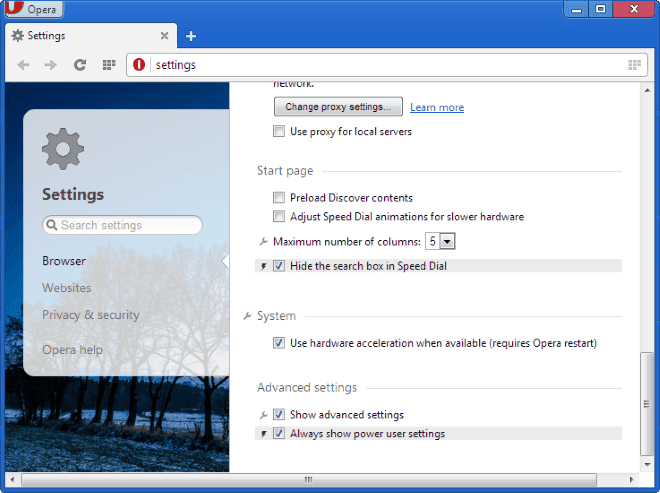
Task: Click the red Opera badge in address bar
Action: 139,65
